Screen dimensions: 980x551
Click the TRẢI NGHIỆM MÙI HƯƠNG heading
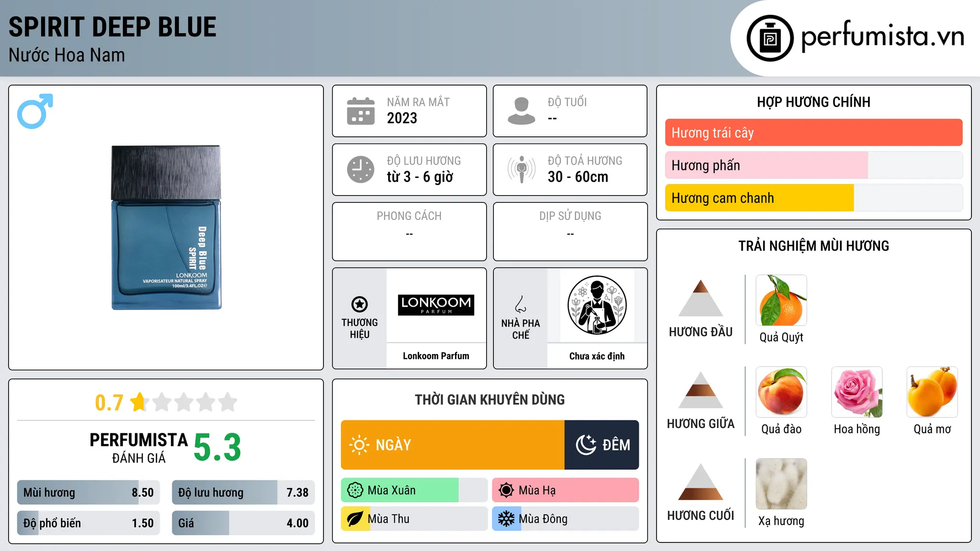tap(813, 246)
